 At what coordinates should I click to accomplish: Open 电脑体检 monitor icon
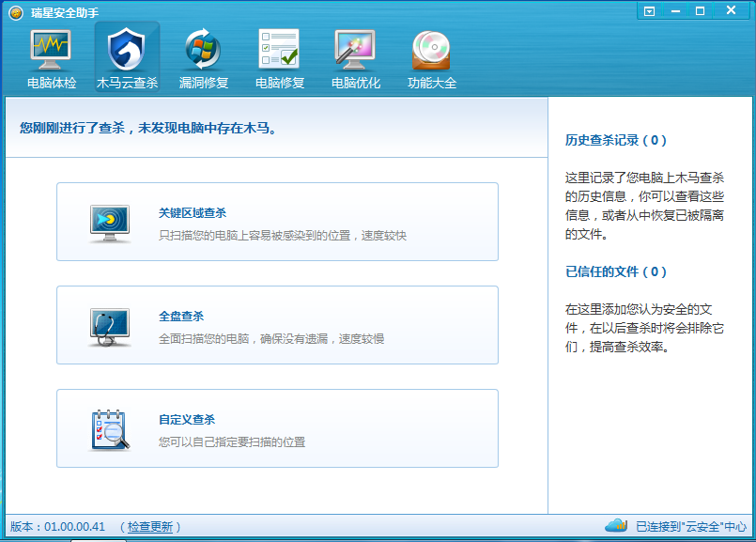(51, 49)
